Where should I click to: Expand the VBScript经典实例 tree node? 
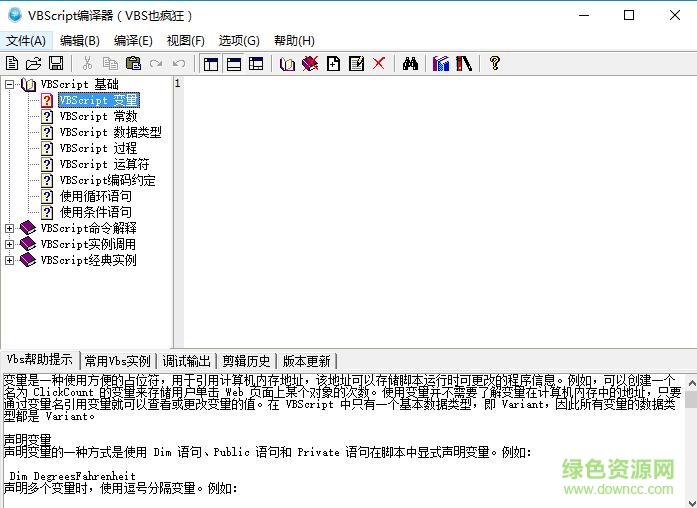(x=9, y=260)
